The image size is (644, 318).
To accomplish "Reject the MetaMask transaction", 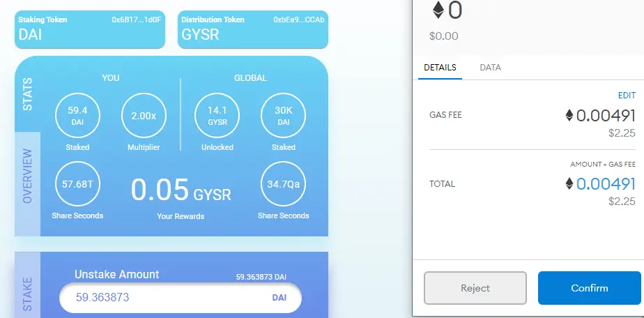I will pos(475,288).
